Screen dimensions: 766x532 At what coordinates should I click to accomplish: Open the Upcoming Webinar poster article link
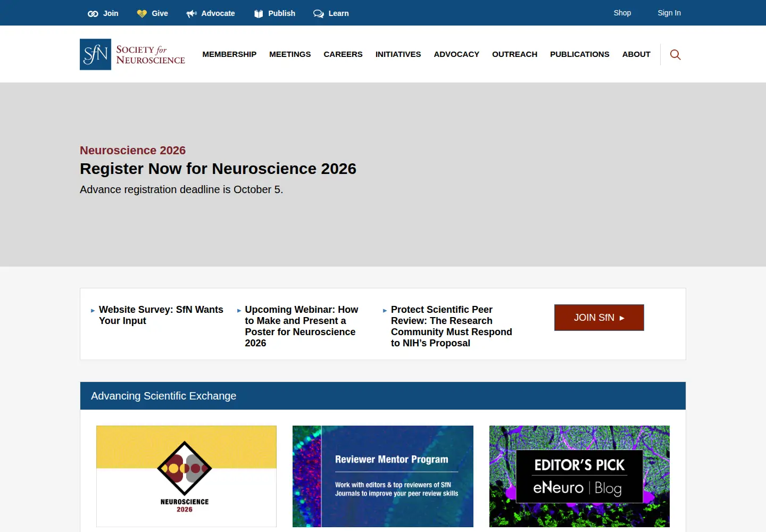tap(302, 326)
